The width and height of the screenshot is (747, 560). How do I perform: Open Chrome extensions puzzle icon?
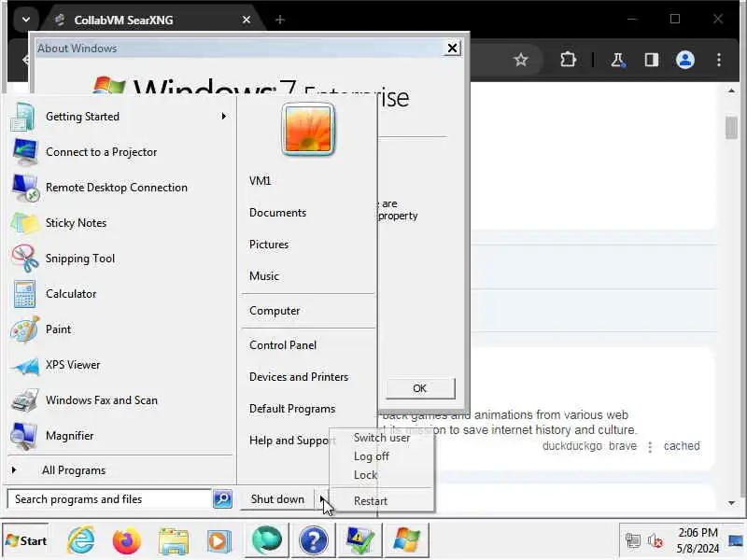point(568,60)
